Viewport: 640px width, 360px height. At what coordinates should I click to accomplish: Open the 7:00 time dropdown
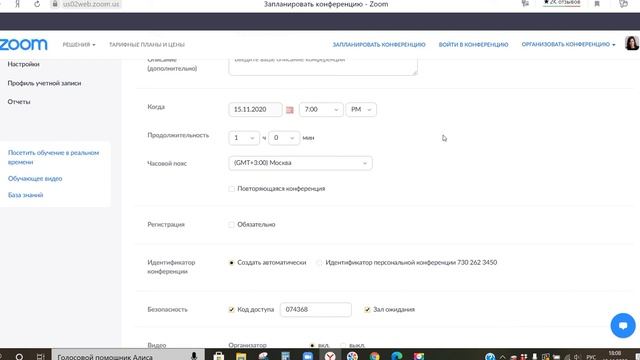click(321, 109)
